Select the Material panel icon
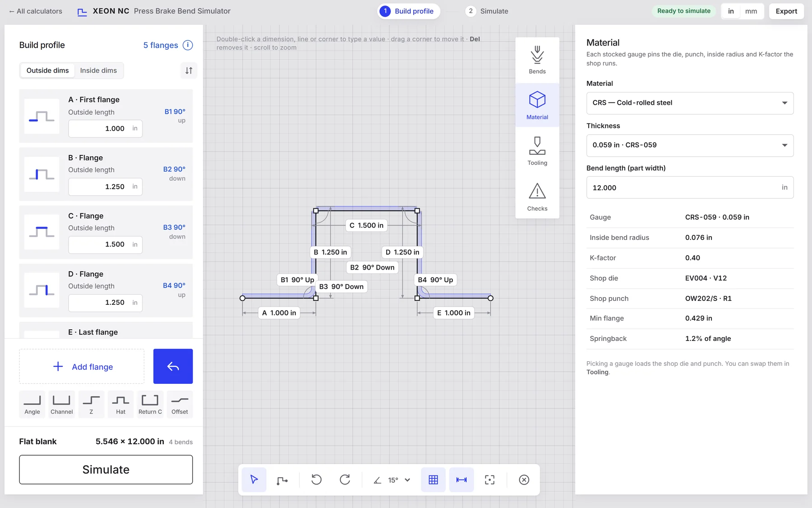 pyautogui.click(x=537, y=105)
